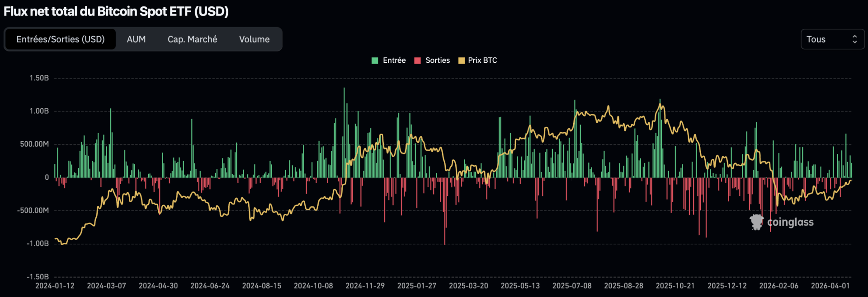
Task: Click the 2026-04-01 date axis label
Action: coord(830,286)
